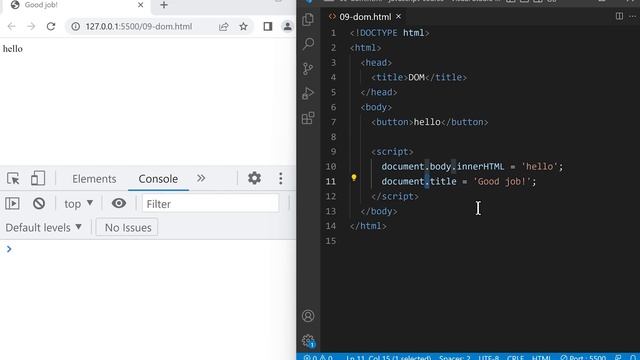Screen dimensions: 640x360
Task: Click errors and warnings count in status bar
Action: 318,357
